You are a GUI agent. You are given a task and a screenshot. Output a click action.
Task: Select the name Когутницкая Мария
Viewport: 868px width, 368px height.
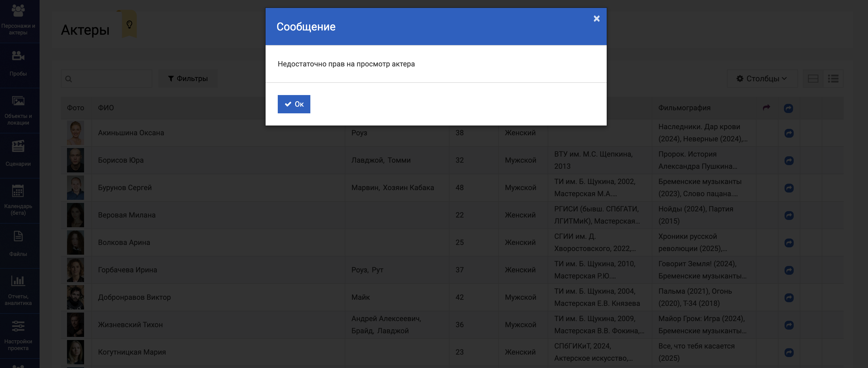click(132, 352)
